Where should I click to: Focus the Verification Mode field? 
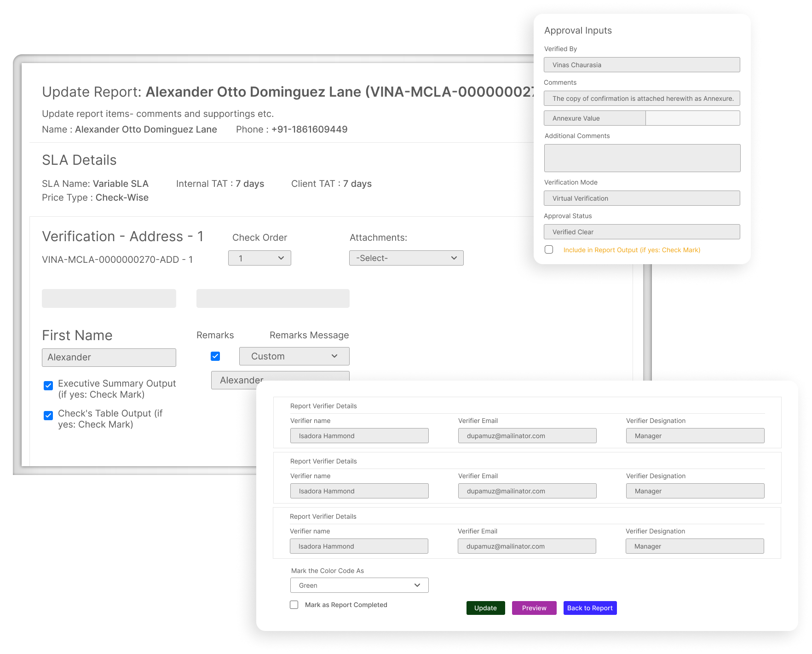641,198
